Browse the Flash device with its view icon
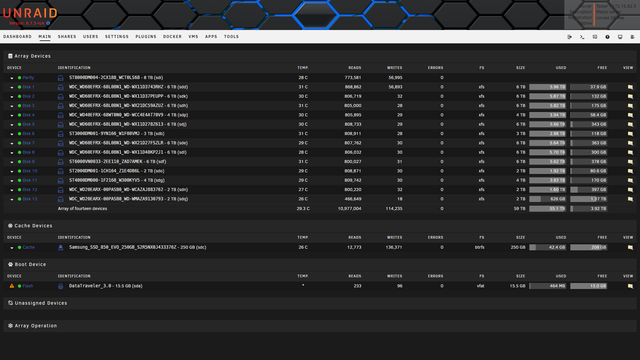Screen dimensions: 640x360 [630, 286]
